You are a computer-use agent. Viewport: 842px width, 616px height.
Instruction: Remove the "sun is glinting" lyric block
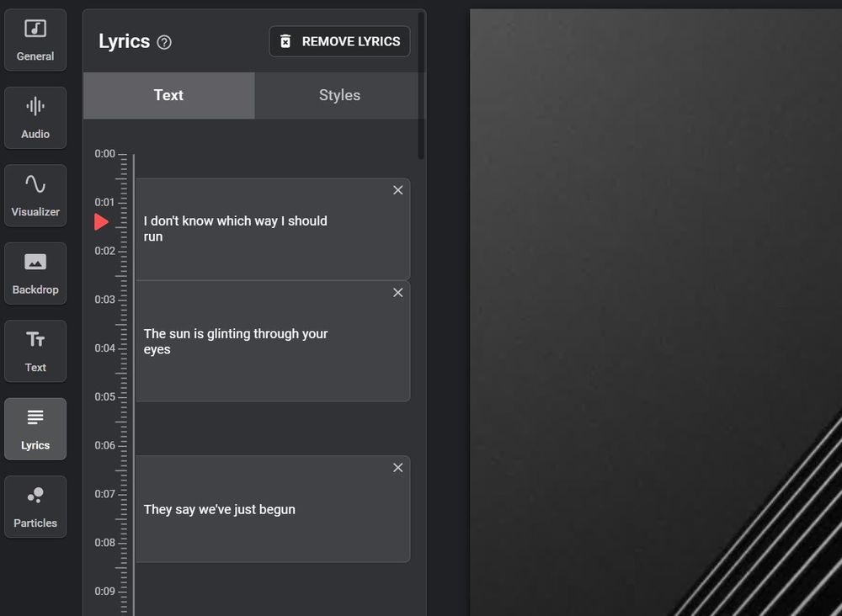398,292
